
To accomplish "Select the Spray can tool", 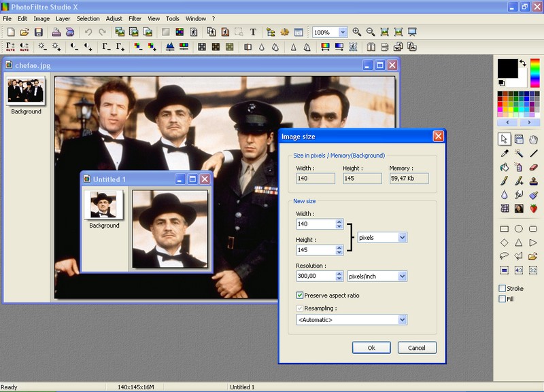I will (x=519, y=167).
